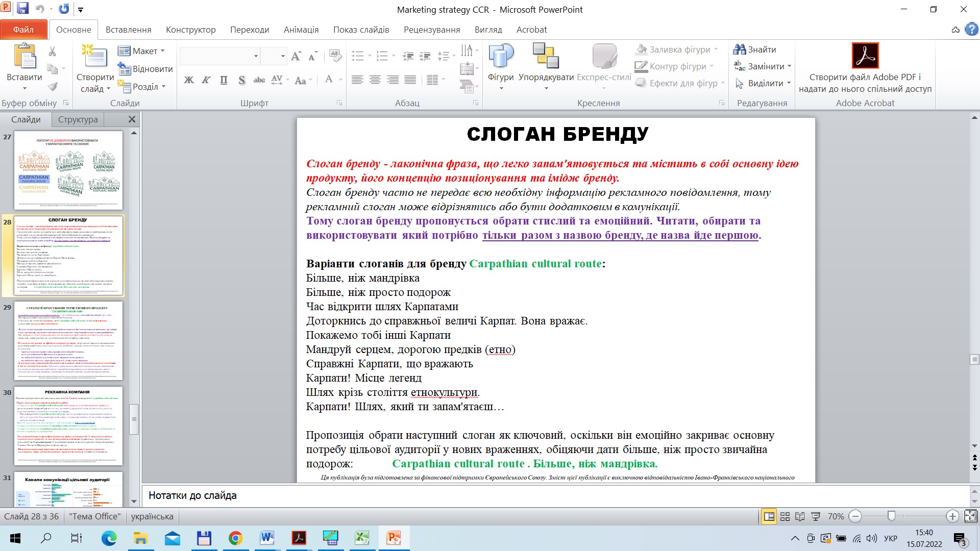Screen dimensions: 980x551
Task: Click the Fit slide to window icon
Action: [x=970, y=516]
